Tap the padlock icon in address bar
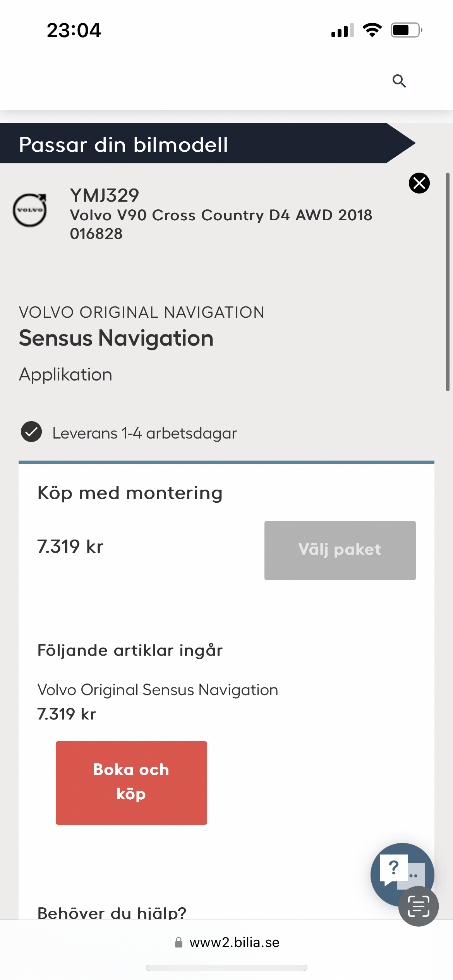The width and height of the screenshot is (453, 980). pyautogui.click(x=178, y=942)
